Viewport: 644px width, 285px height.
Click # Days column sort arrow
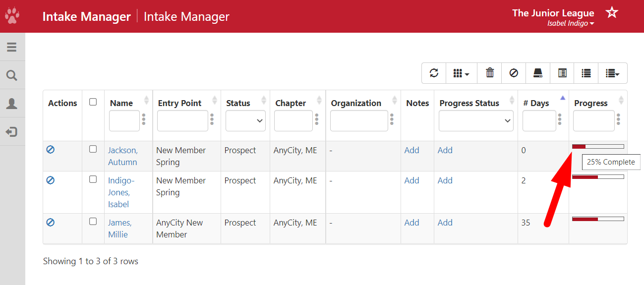pos(562,98)
